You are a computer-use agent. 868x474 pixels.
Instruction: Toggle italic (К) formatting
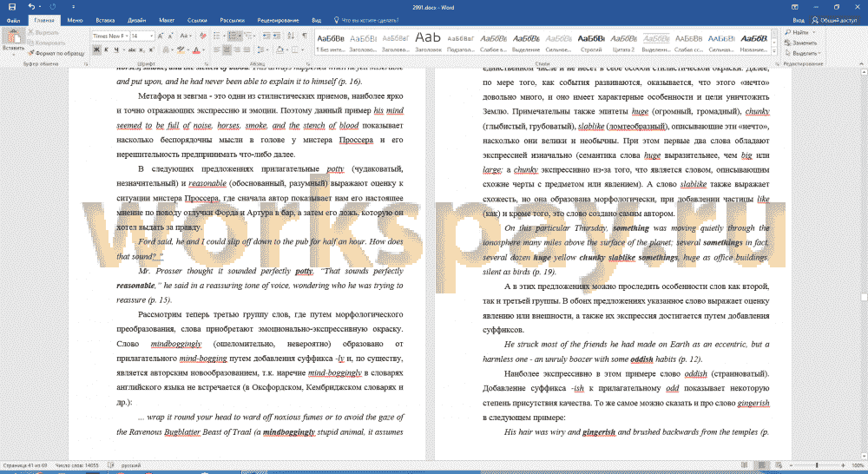pos(106,49)
